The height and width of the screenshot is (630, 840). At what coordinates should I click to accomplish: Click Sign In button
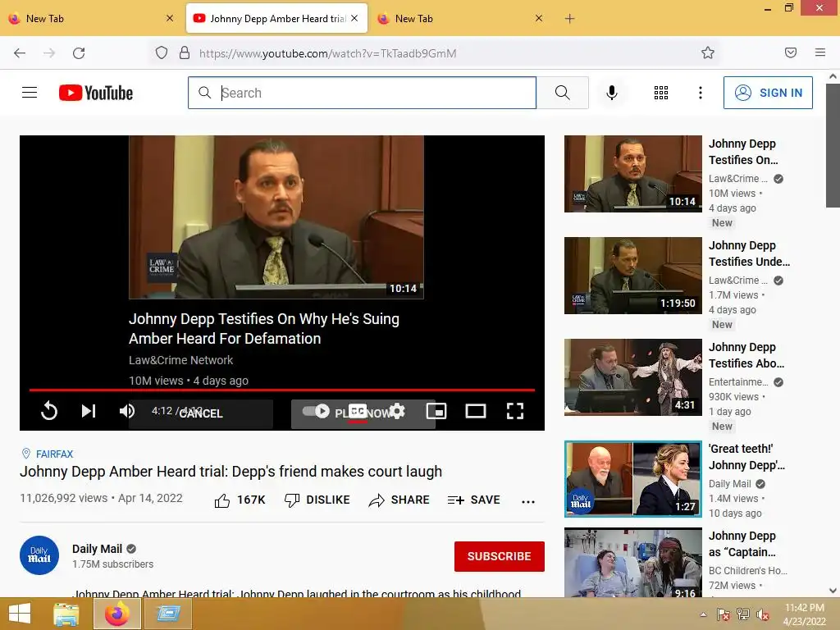click(768, 93)
